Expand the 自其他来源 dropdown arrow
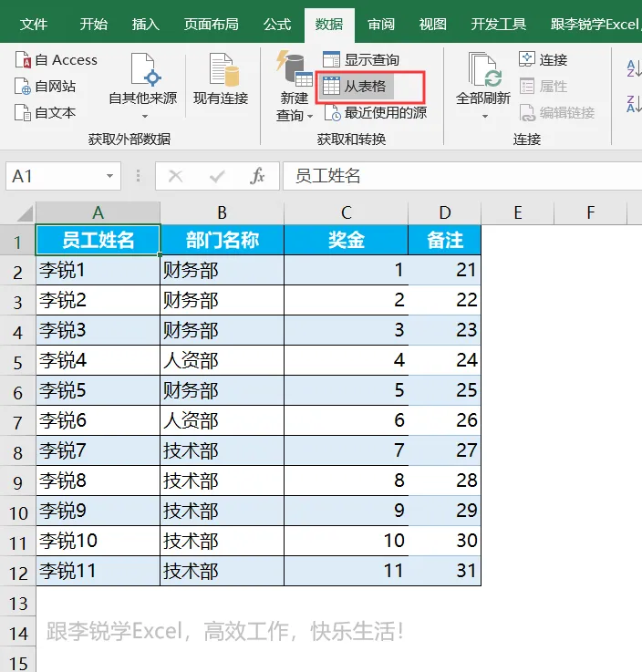Image resolution: width=642 pixels, height=672 pixels. (145, 117)
